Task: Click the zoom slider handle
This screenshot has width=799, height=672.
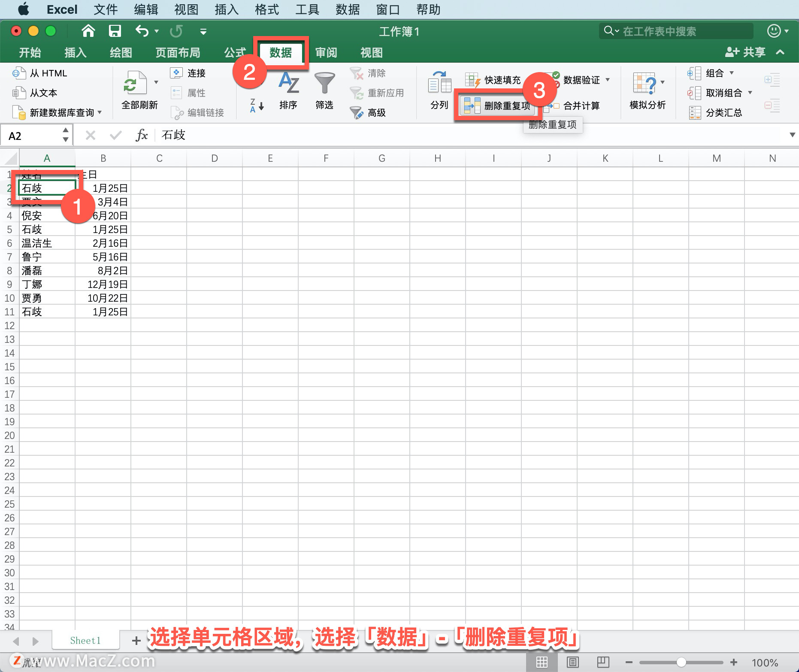Action: tap(681, 663)
